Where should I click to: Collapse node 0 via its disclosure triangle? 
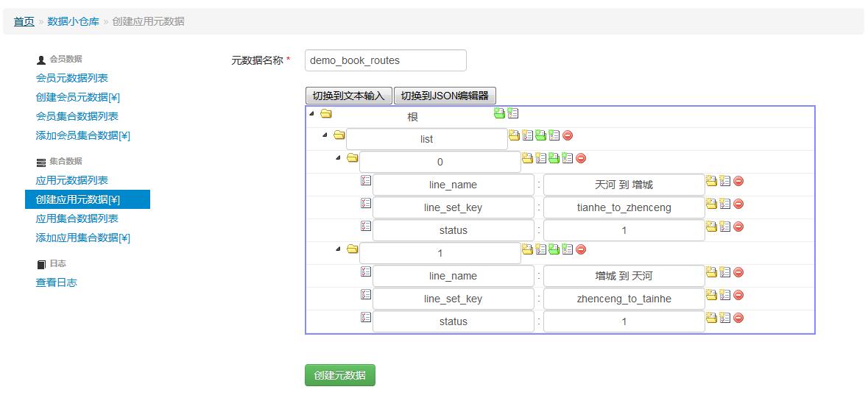(x=338, y=158)
